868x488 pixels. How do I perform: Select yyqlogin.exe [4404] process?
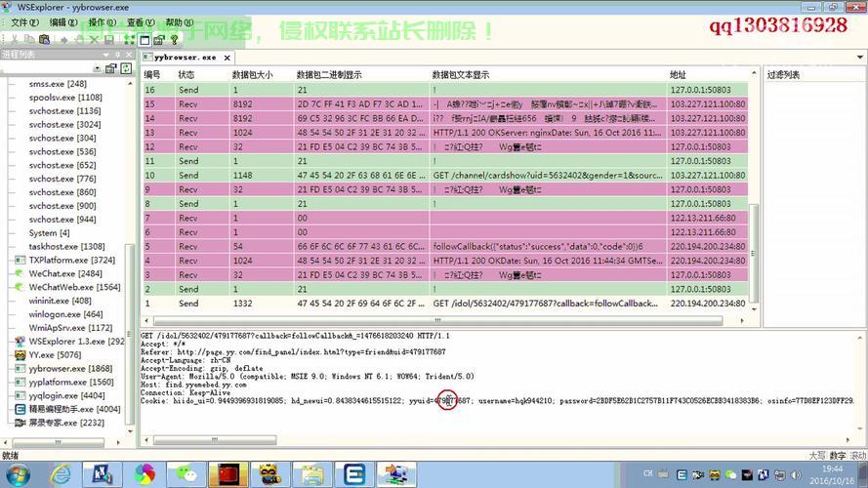pos(66,395)
